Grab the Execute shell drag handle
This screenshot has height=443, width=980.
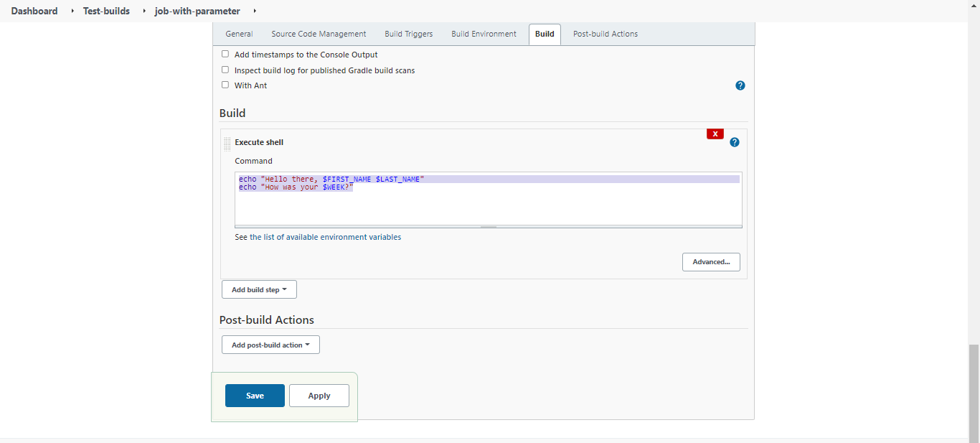pyautogui.click(x=227, y=144)
